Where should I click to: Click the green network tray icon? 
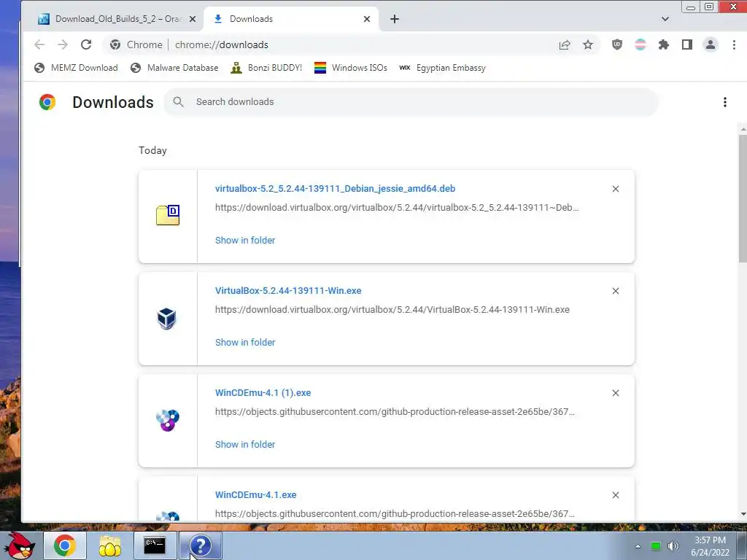point(656,546)
